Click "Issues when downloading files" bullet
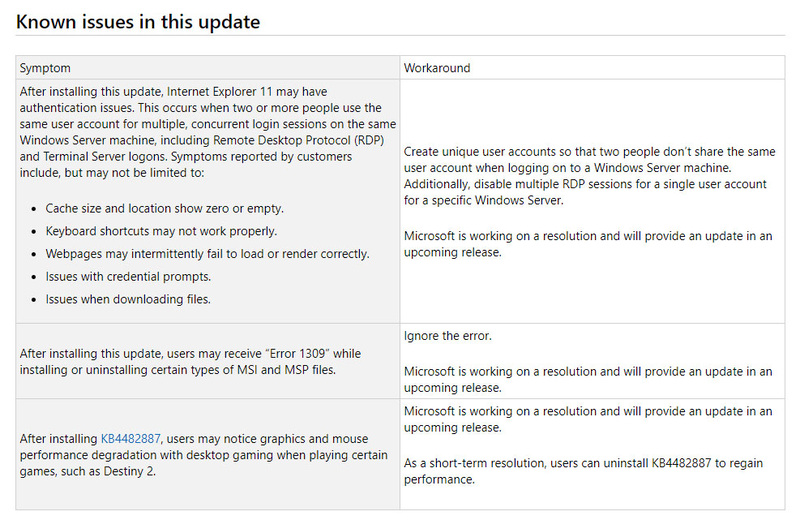 pos(128,298)
